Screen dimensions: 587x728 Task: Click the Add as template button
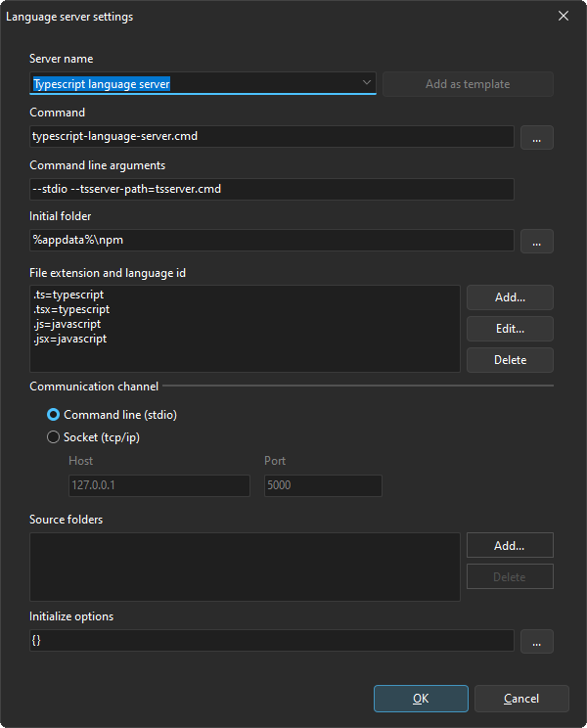tap(468, 84)
